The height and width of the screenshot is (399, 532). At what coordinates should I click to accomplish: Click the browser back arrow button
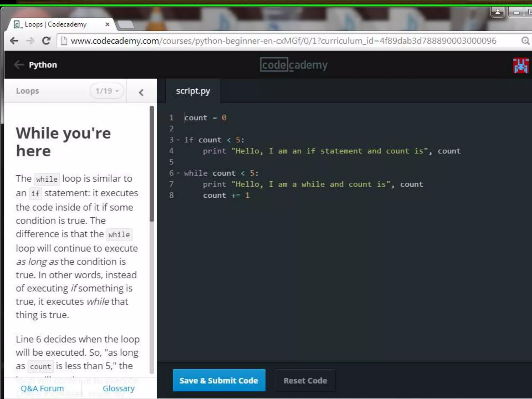point(14,41)
